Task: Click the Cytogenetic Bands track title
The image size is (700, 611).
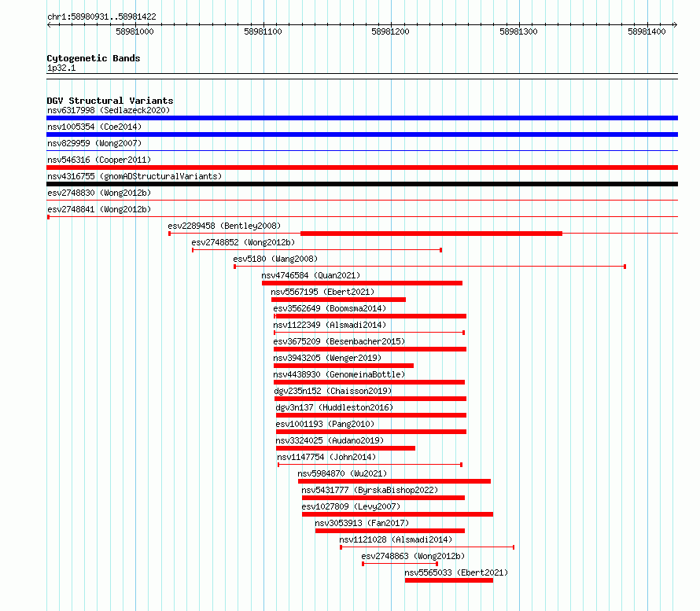Action: pyautogui.click(x=94, y=58)
